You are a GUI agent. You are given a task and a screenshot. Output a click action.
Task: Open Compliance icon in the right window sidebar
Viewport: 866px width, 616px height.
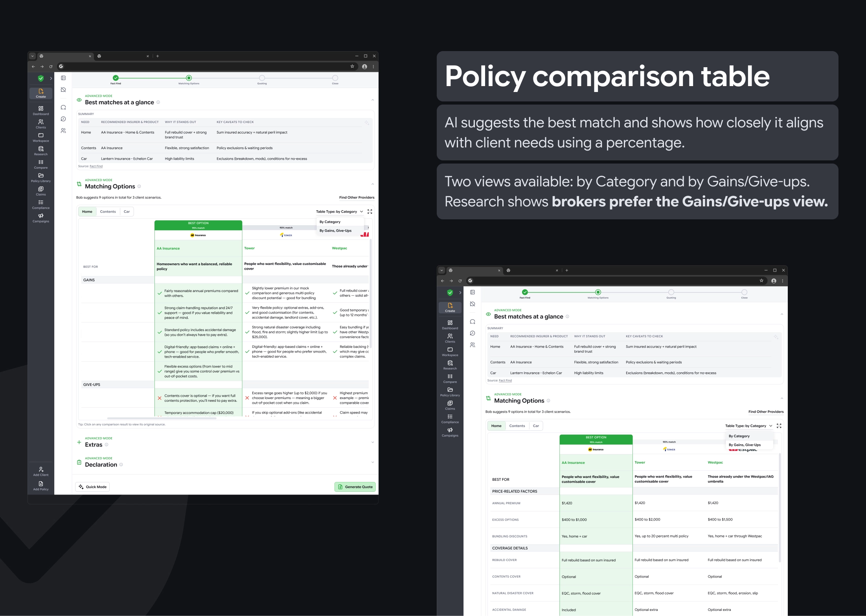click(x=450, y=417)
